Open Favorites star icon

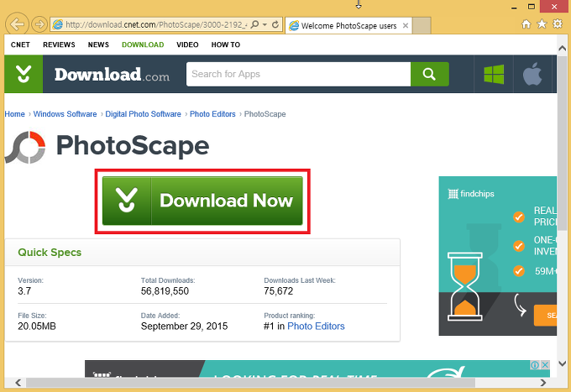point(542,24)
